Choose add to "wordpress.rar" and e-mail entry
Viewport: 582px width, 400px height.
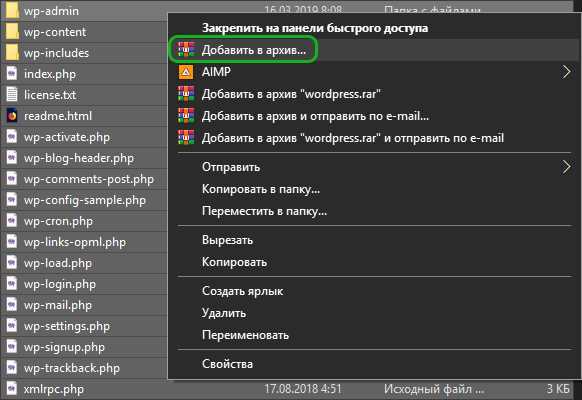click(x=353, y=138)
